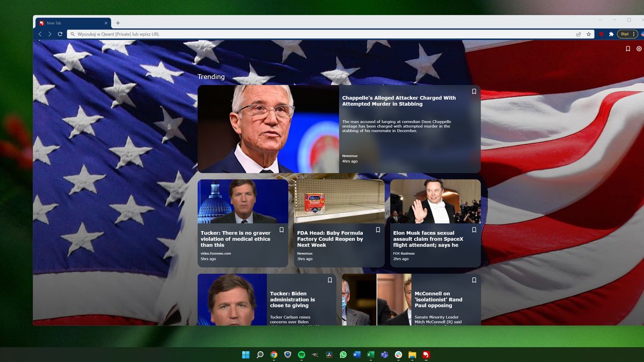Open File Explorer from the taskbar
The width and height of the screenshot is (644, 362).
click(x=412, y=354)
